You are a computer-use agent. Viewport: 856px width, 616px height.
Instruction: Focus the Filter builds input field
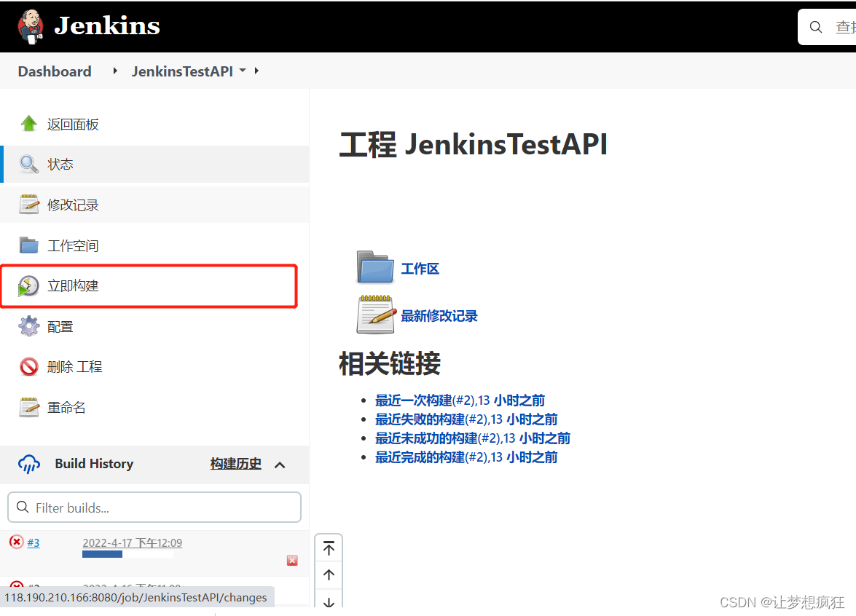click(154, 508)
